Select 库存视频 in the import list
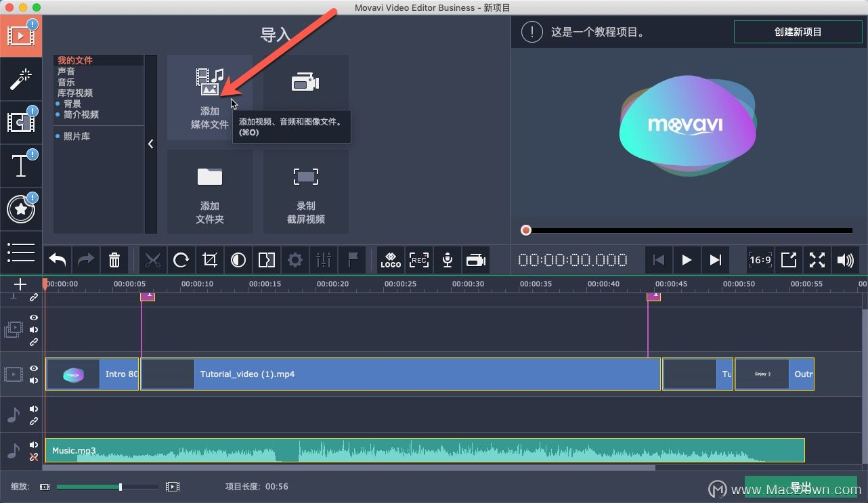Screen dimensions: 868x503 click(75, 93)
